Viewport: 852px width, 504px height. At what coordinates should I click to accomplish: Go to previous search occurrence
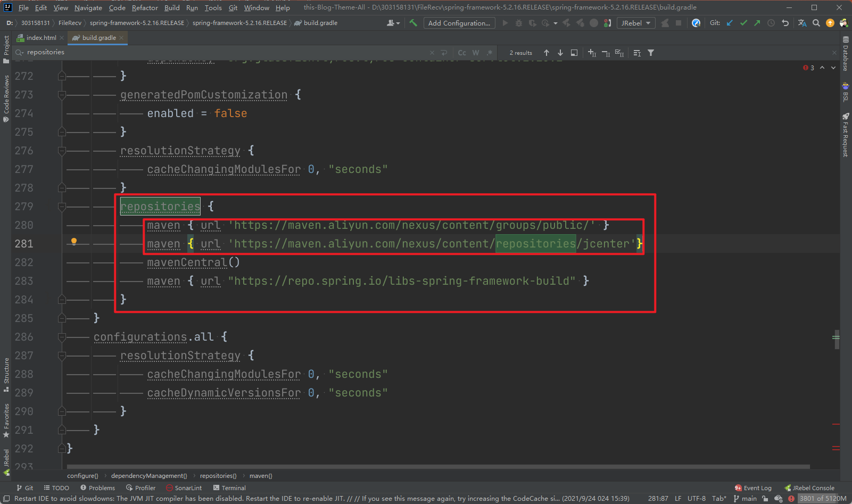coord(547,53)
